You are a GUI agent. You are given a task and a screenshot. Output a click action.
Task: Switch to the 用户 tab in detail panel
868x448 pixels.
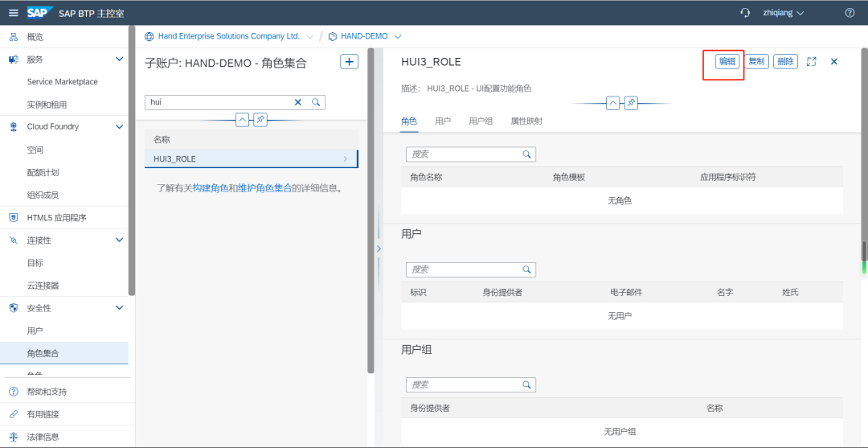(x=443, y=121)
